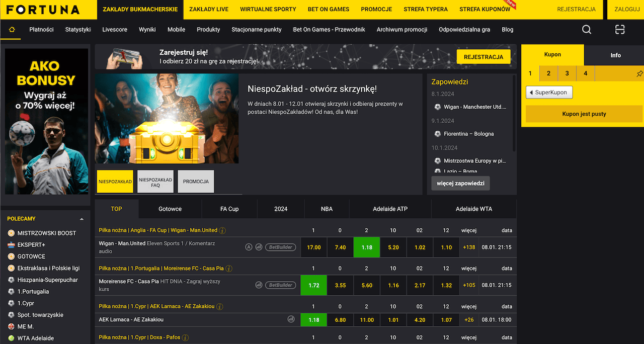Deselect highlighted 1.18 odds for AEK Larnaca
This screenshot has height=344, width=644.
point(313,319)
